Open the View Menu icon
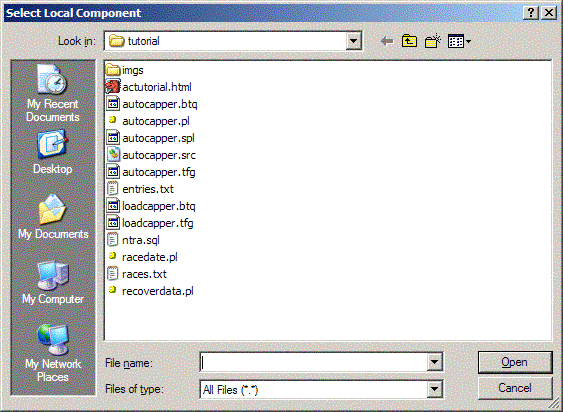 click(x=459, y=42)
